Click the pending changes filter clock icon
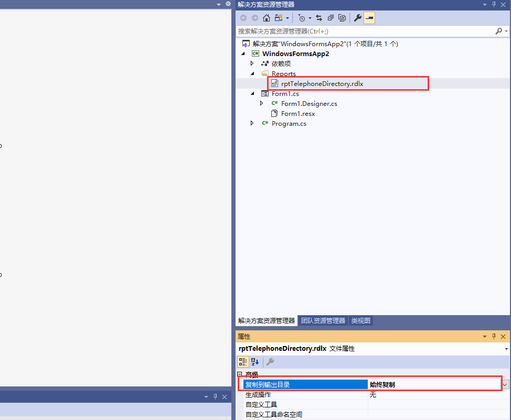 point(302,18)
